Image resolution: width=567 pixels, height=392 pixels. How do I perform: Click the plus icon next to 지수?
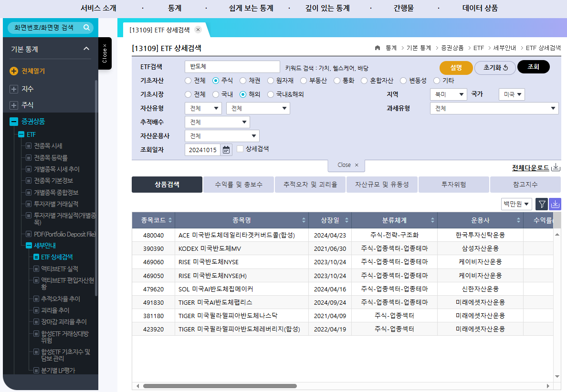[14, 89]
